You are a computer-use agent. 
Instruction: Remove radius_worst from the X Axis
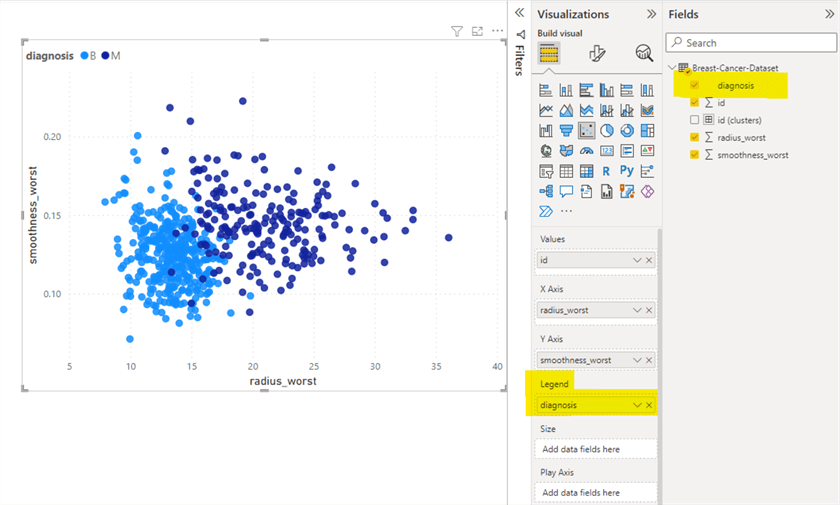click(x=649, y=310)
